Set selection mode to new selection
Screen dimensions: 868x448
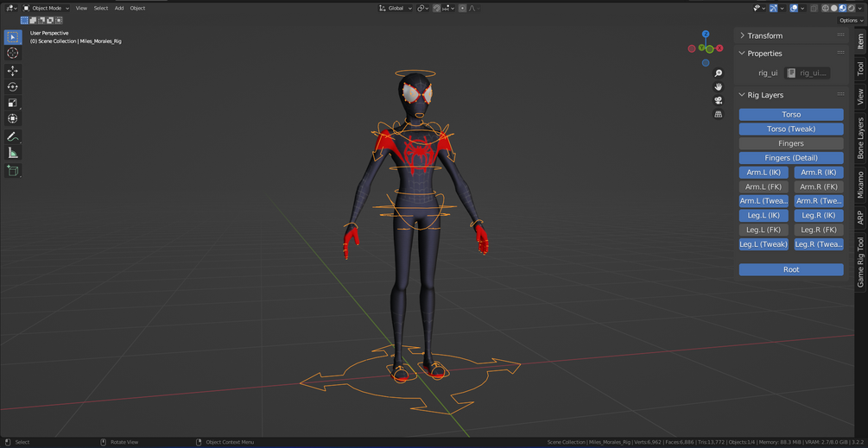24,21
